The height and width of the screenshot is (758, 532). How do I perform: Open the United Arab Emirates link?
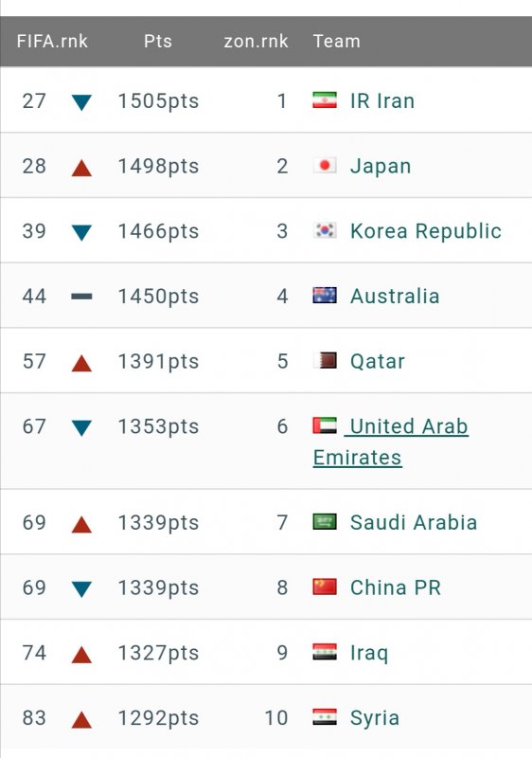tap(391, 442)
